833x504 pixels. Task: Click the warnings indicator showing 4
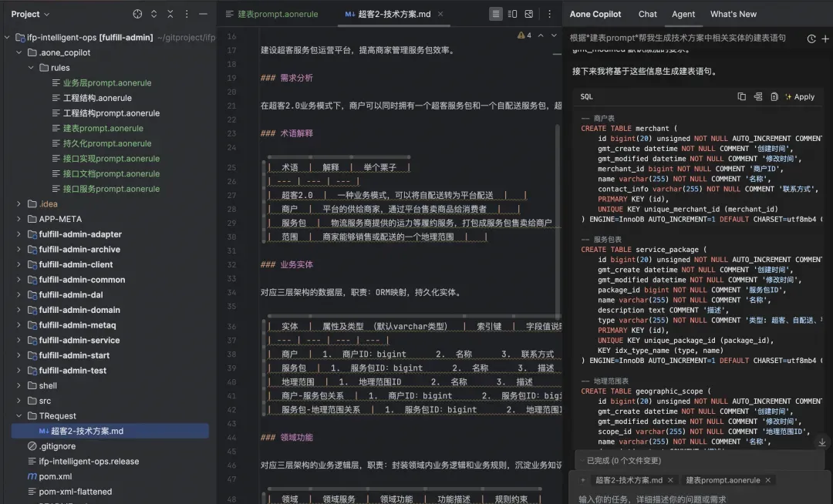[524, 35]
